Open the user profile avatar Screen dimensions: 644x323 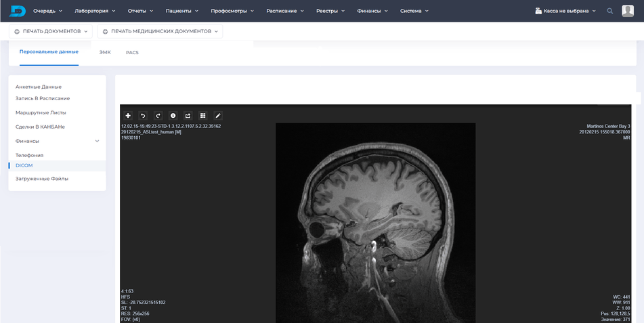[x=628, y=11]
